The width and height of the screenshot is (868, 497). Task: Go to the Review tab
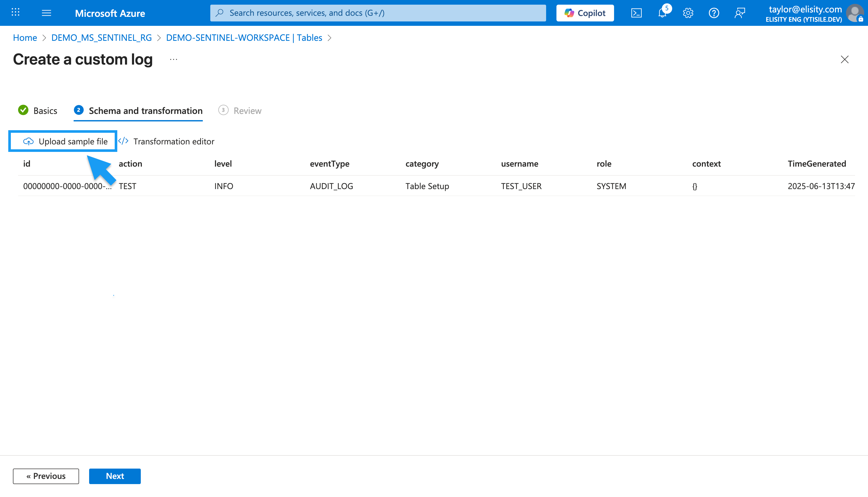click(x=240, y=111)
